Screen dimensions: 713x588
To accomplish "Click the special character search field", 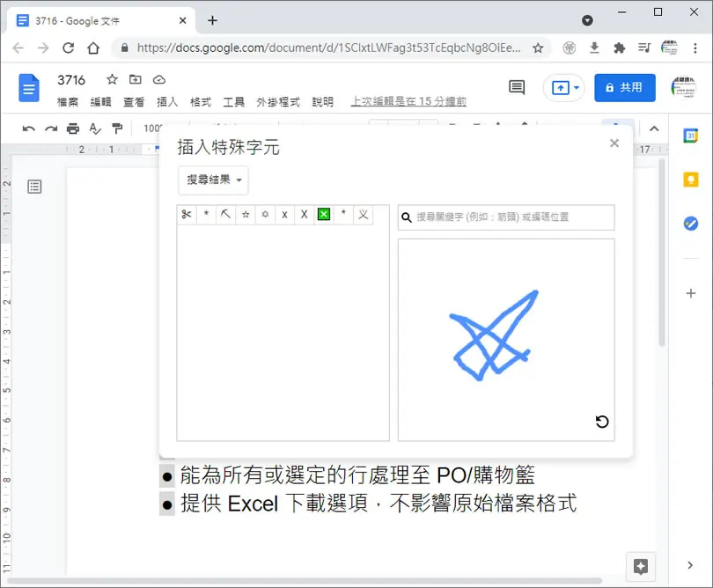I will (x=506, y=217).
